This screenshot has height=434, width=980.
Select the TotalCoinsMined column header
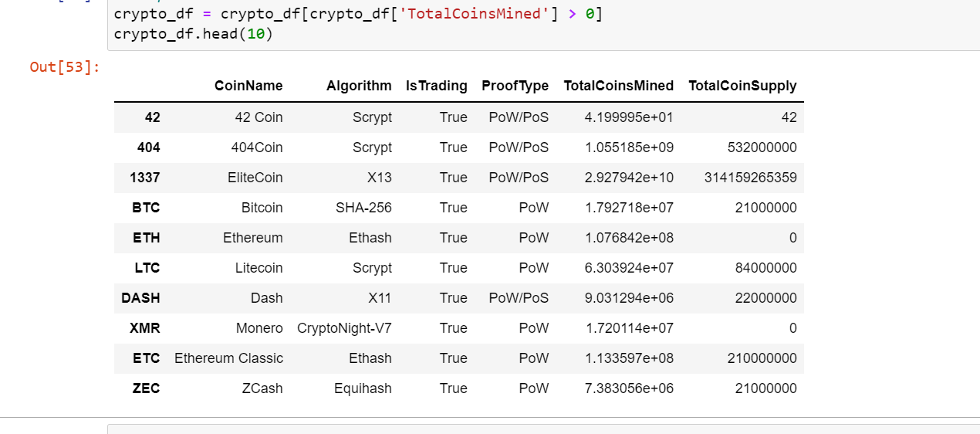point(619,86)
